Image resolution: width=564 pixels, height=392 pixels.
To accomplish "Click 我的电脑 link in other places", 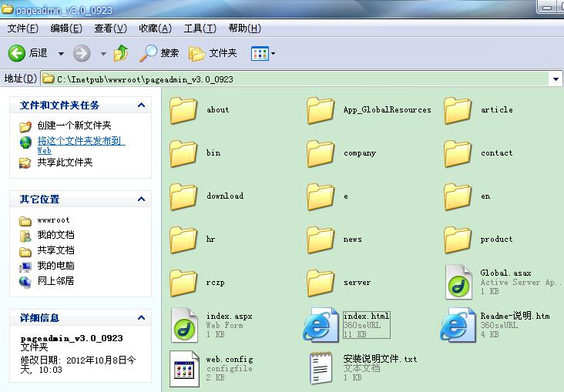I will (x=55, y=266).
